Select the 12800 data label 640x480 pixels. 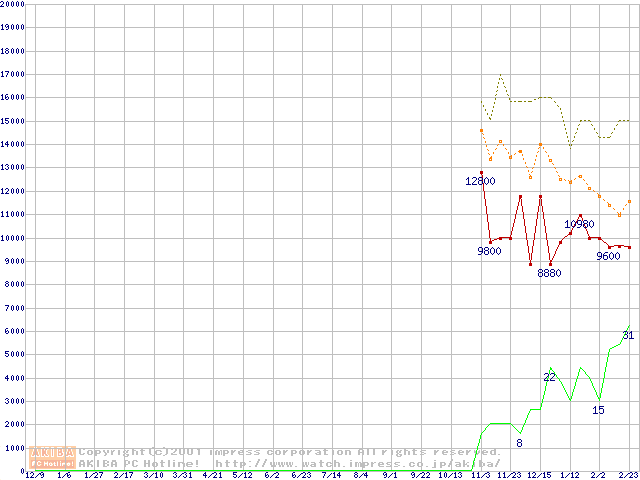tap(480, 181)
